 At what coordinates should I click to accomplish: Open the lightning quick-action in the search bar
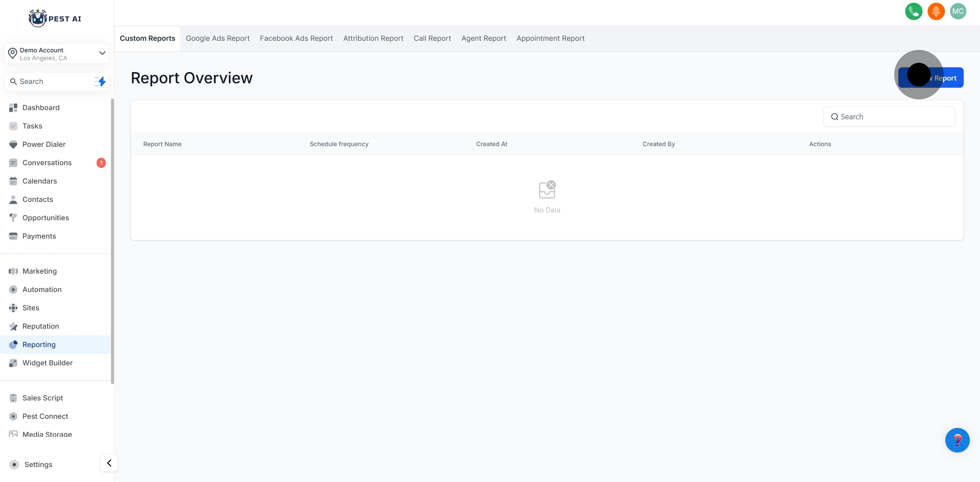pyautogui.click(x=100, y=81)
